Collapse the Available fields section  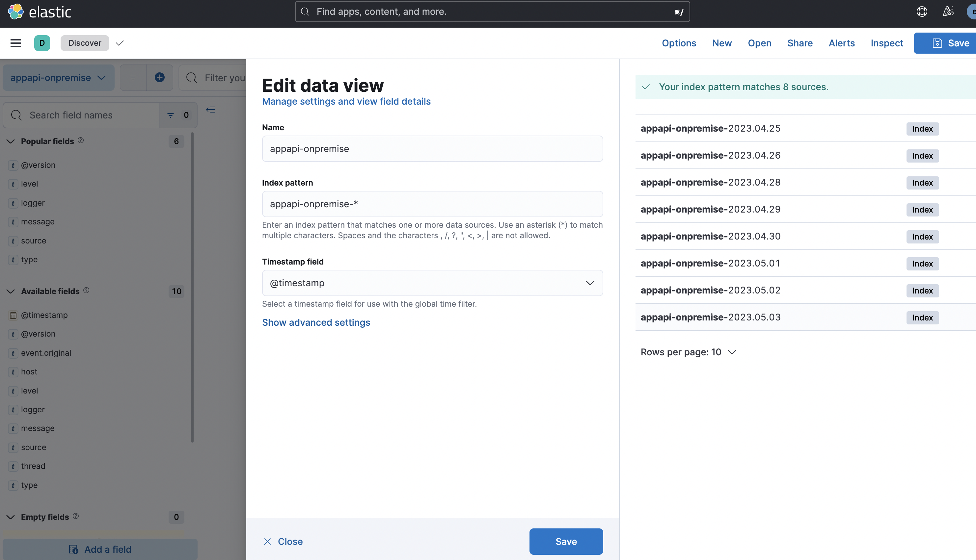click(11, 291)
